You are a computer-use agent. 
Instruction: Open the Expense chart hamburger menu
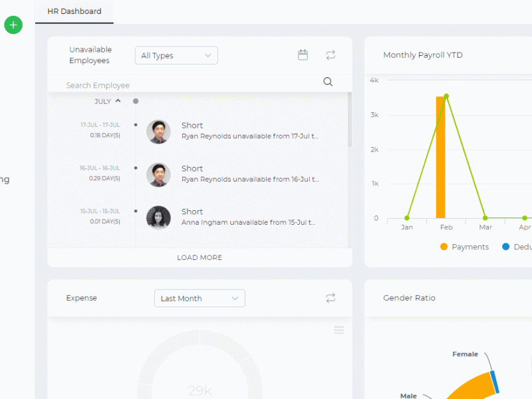point(338,330)
